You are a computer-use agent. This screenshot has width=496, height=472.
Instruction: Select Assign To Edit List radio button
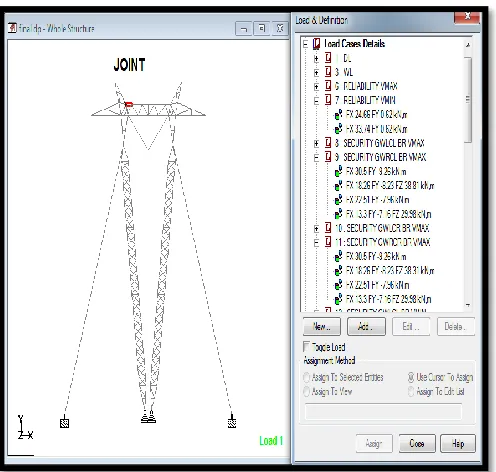(411, 391)
